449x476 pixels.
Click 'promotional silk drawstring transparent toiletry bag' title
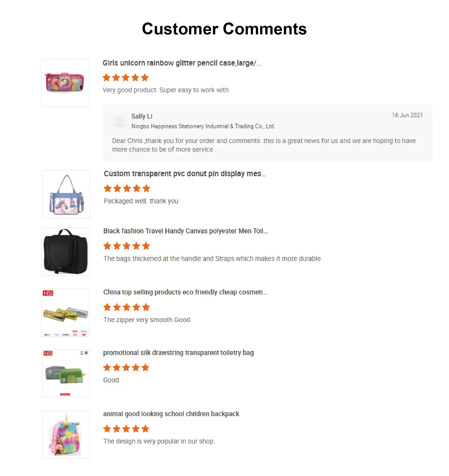click(178, 353)
